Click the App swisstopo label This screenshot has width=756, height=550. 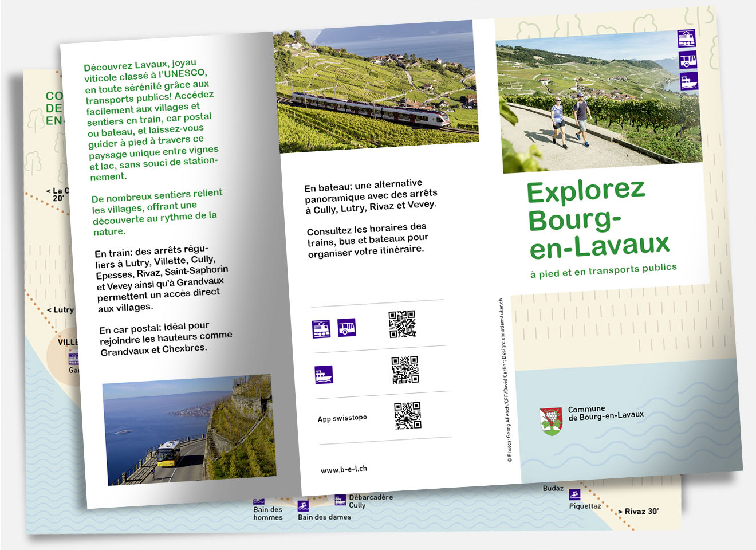click(x=342, y=418)
